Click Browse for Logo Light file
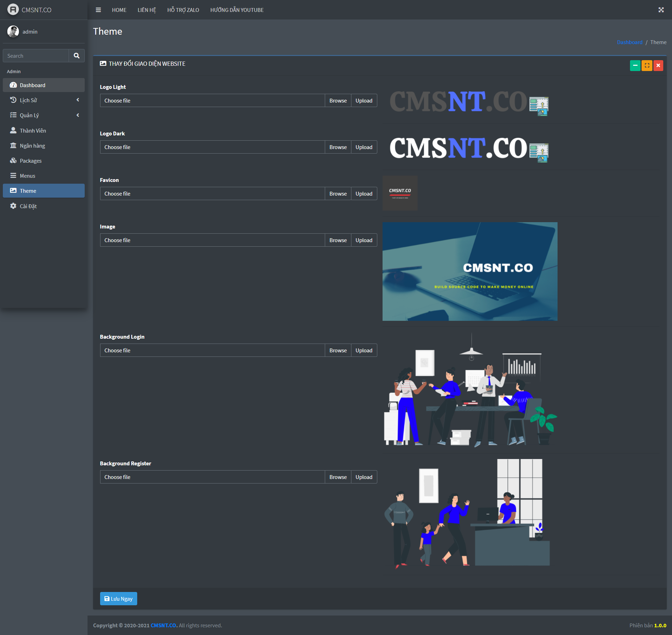Screen dimensions: 672x635 pos(338,100)
